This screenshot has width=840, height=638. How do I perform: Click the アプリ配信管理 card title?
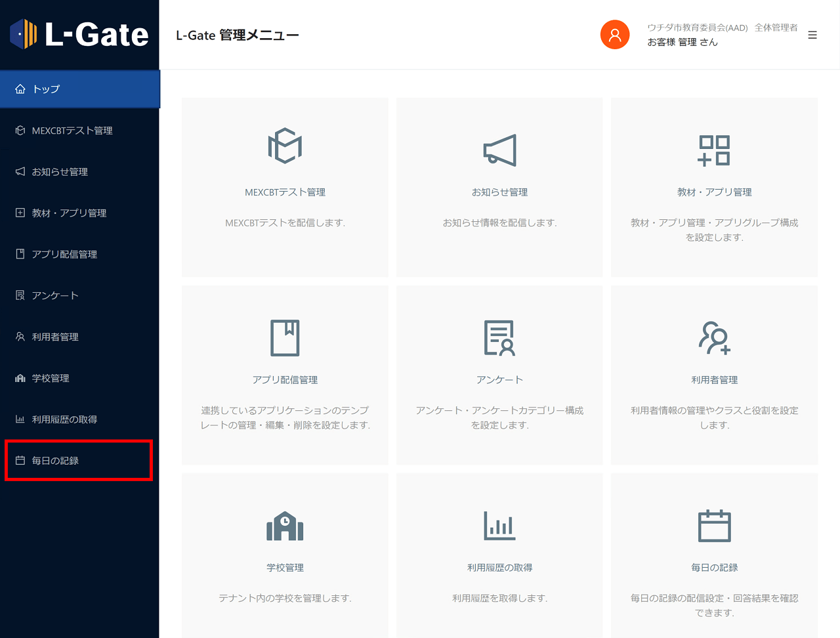tap(285, 380)
